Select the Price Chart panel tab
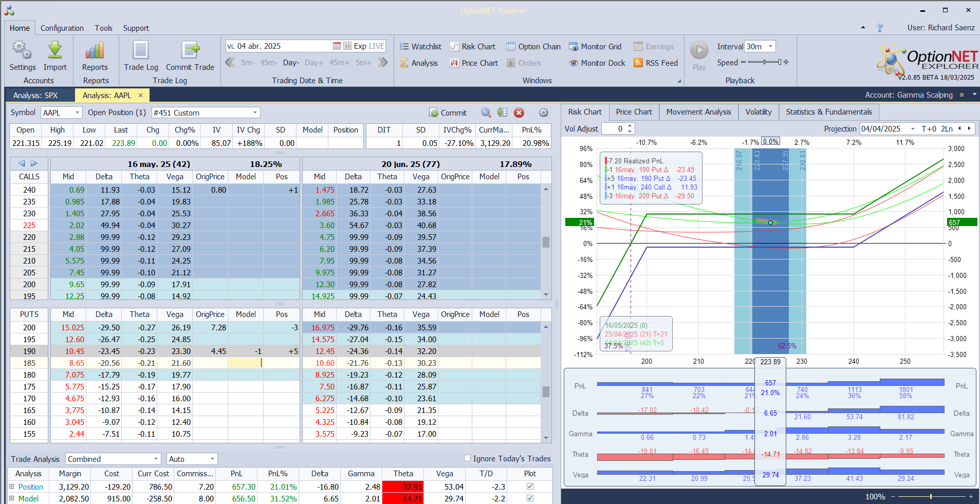 point(634,112)
